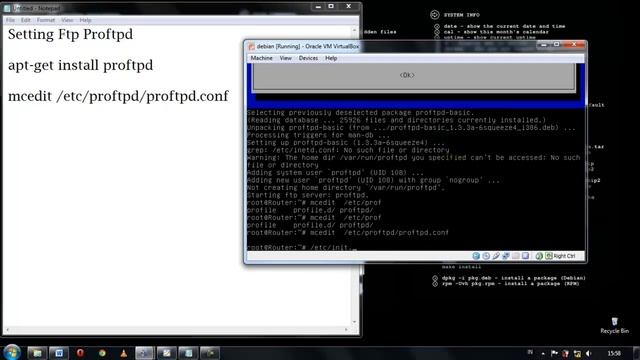Switch to the VirtualBox taskbar button
The width and height of the screenshot is (640, 360).
pos(144,353)
